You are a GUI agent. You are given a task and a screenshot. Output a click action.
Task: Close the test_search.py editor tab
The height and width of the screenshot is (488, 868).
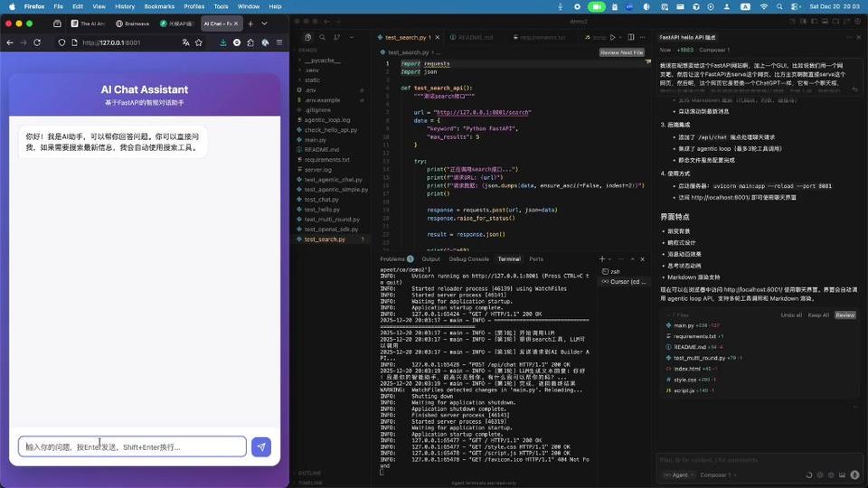coord(438,38)
